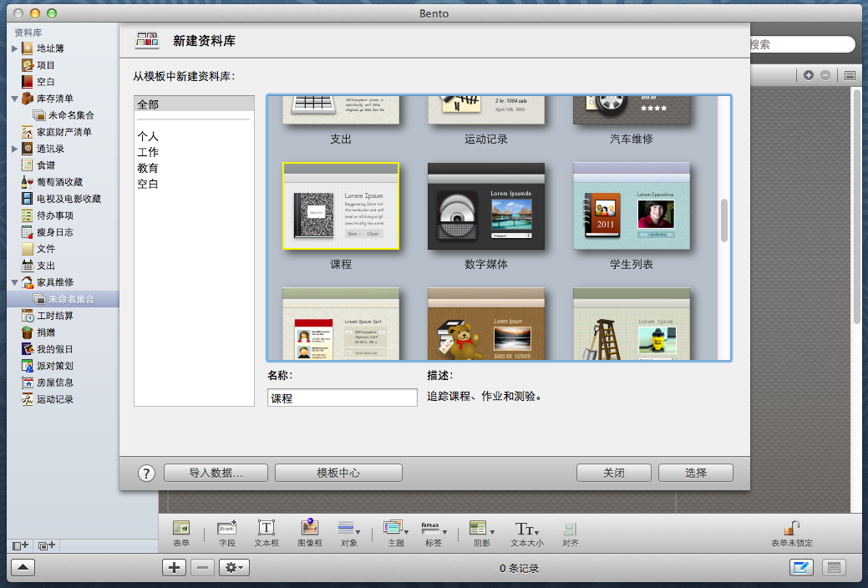Image resolution: width=868 pixels, height=588 pixels.
Task: Select the 课程 template thumbnail
Action: (341, 206)
